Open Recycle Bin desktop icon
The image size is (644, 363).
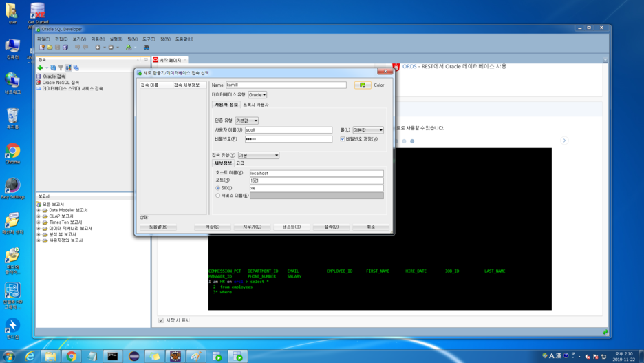pyautogui.click(x=12, y=118)
